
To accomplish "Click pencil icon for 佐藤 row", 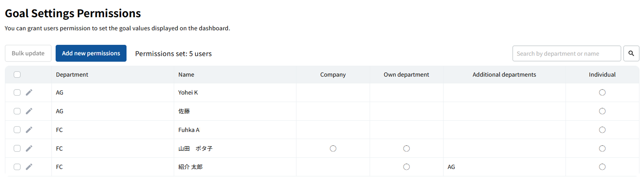I will coord(29,111).
